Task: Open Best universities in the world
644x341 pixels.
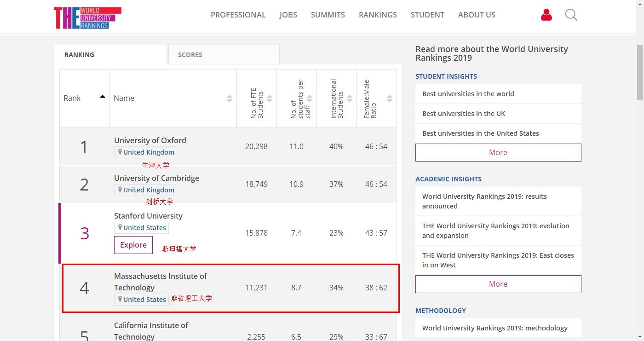Action: coord(498,94)
